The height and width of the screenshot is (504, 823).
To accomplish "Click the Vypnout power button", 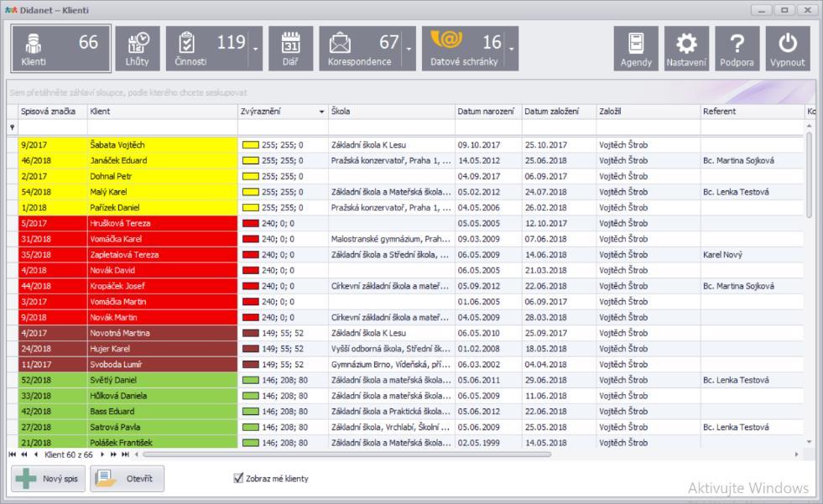I will point(787,49).
